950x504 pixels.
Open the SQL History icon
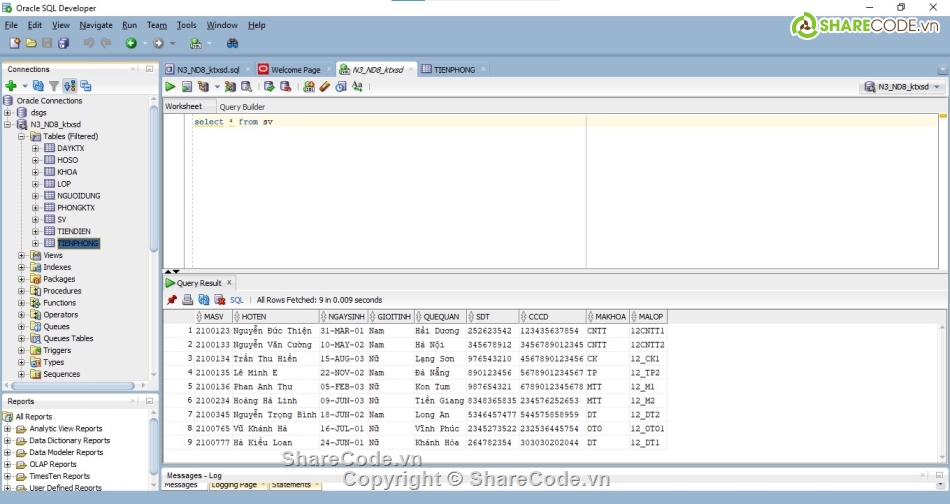tap(341, 87)
